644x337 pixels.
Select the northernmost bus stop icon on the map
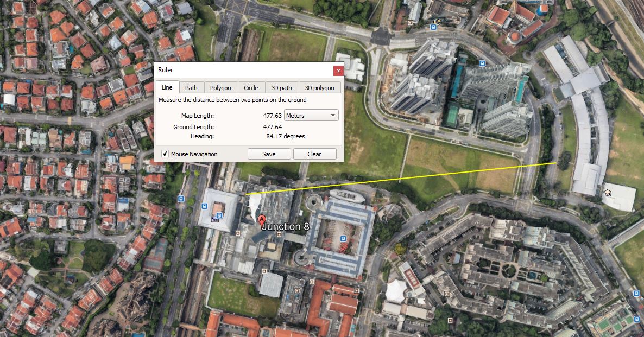pyautogui.click(x=433, y=26)
